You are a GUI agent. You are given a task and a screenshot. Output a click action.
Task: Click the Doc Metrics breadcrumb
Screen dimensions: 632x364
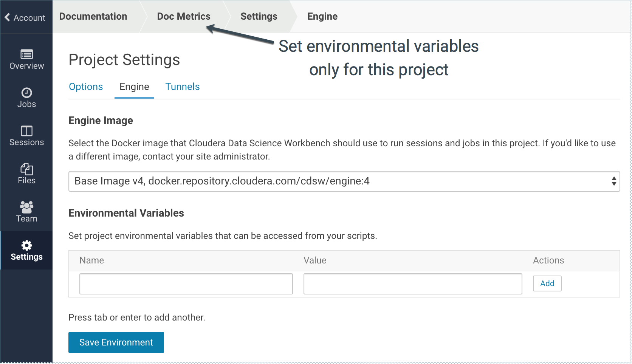[184, 16]
